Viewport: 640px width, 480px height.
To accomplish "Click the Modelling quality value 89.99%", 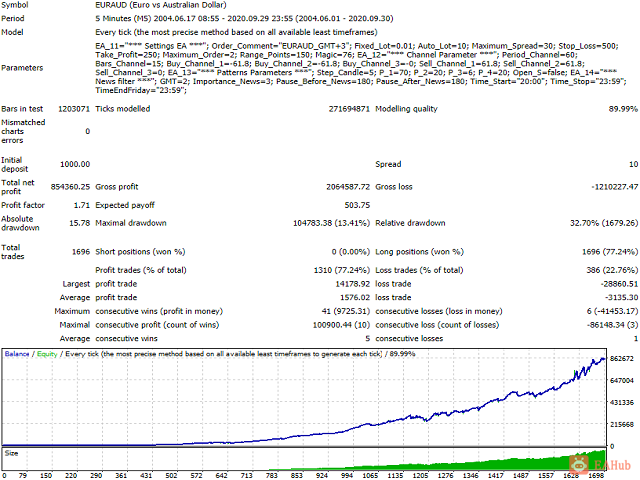I will click(623, 109).
